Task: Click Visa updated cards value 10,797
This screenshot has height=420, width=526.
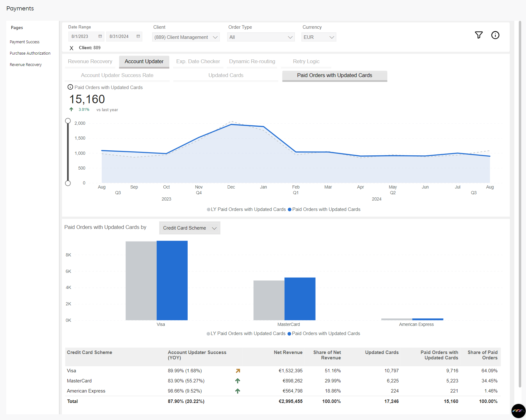Action: [391, 371]
